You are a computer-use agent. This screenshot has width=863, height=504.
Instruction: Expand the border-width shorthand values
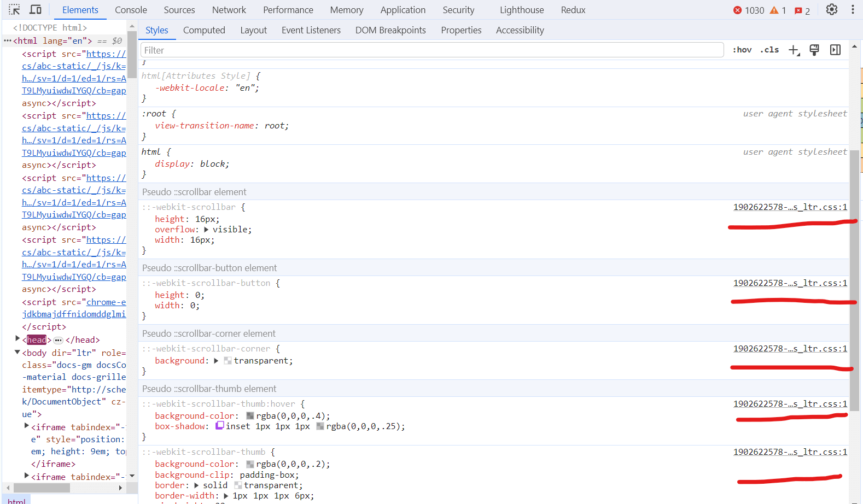coord(226,496)
